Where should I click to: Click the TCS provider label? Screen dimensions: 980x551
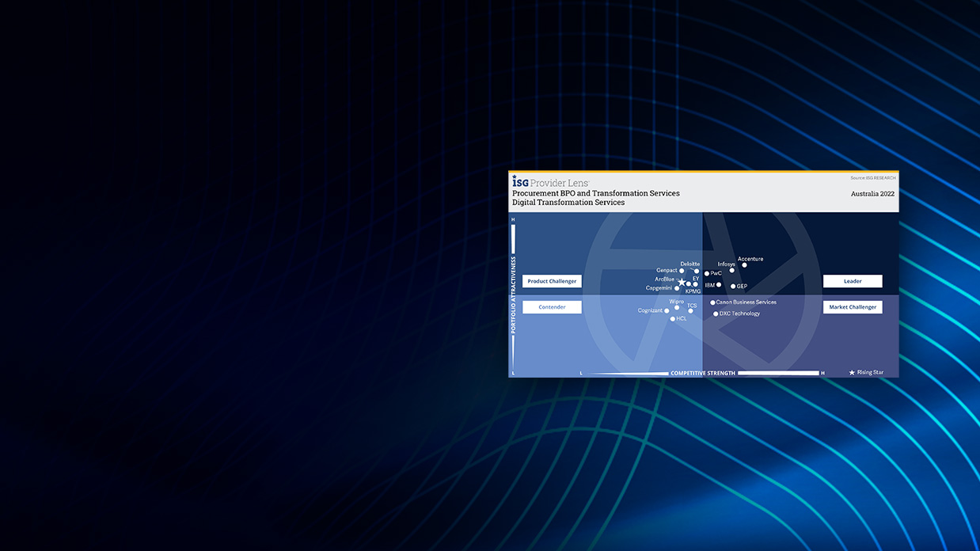coord(692,306)
